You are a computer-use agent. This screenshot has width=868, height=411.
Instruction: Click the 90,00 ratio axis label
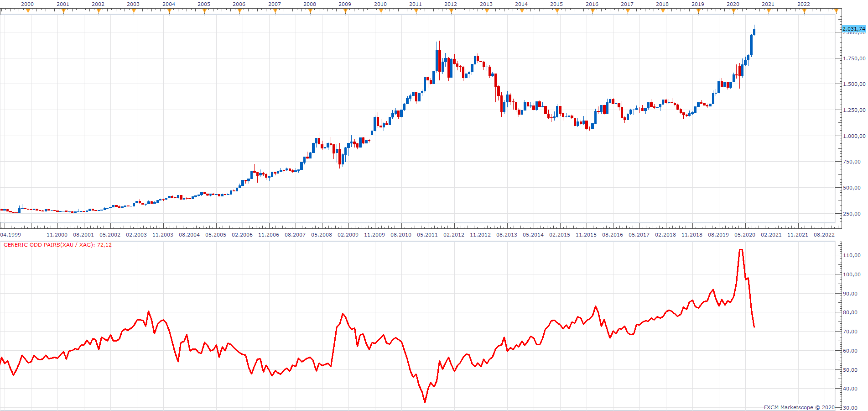coord(851,294)
